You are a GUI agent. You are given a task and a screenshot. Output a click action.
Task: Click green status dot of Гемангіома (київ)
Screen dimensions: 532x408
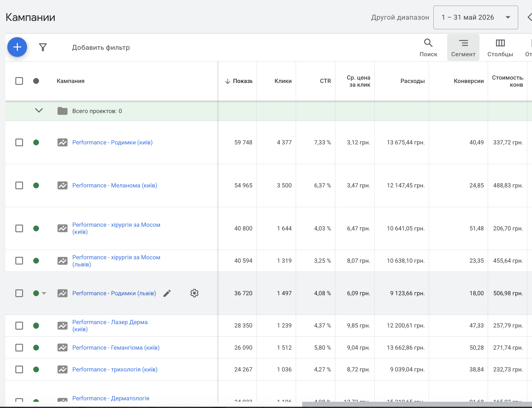pos(36,347)
